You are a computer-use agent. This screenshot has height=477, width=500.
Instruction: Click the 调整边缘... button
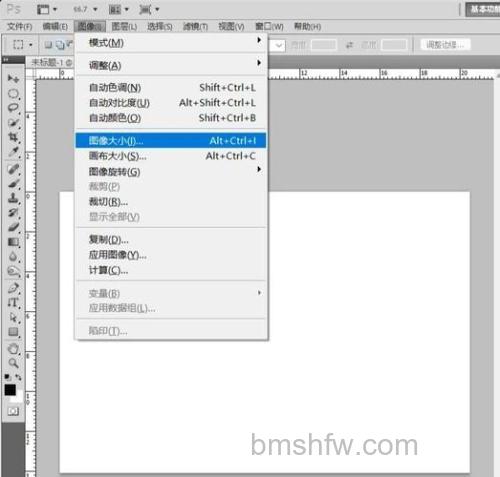(x=445, y=45)
